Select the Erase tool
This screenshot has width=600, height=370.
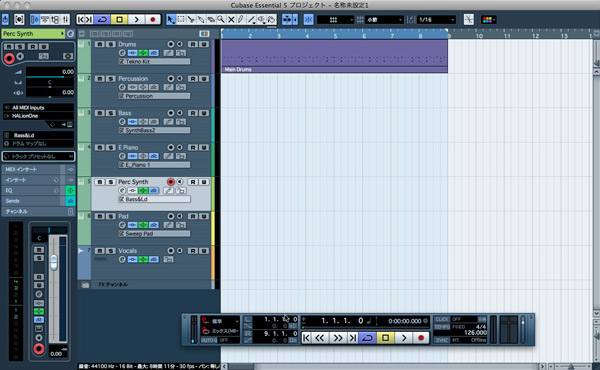211,20
